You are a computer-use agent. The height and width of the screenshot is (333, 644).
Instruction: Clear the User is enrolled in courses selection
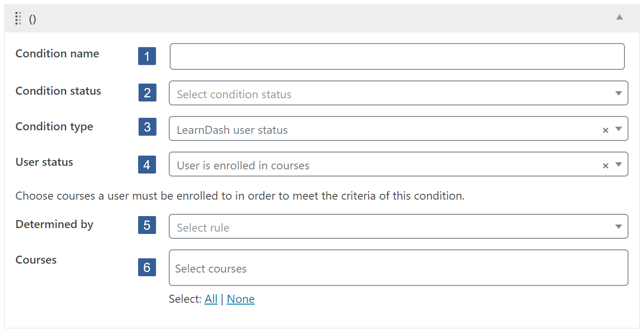605,165
